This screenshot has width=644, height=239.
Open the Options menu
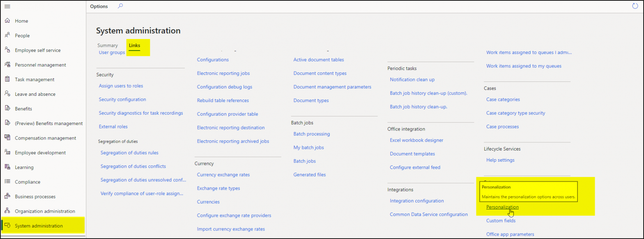[x=99, y=7]
